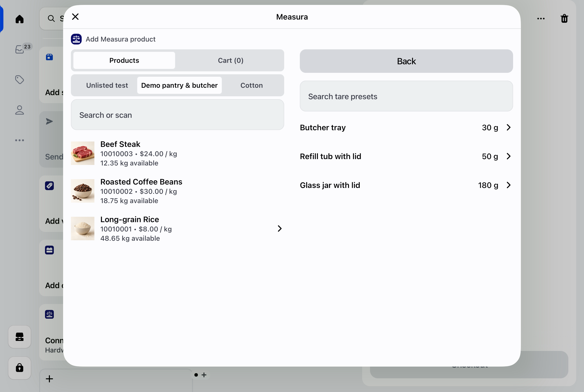
Task: Click the plus icon to add tile
Action: pos(49,379)
